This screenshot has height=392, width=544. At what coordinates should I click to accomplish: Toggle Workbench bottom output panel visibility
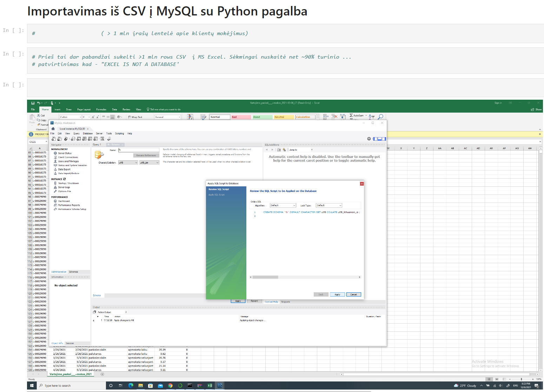(380, 139)
